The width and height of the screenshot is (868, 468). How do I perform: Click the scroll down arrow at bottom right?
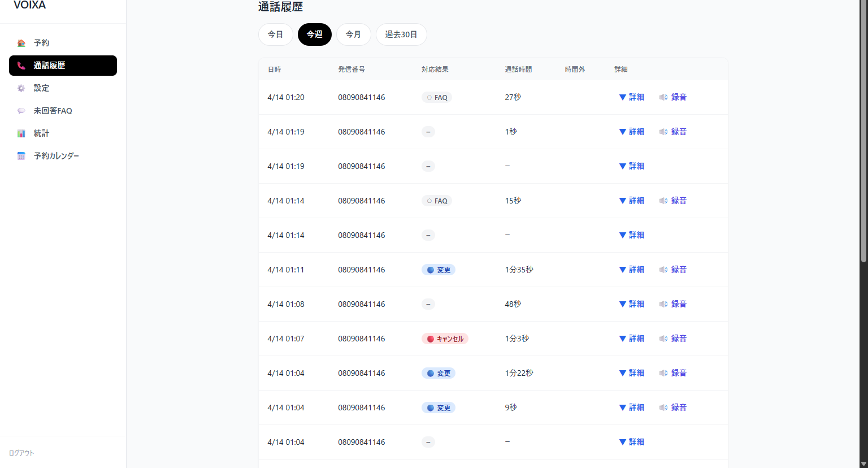click(863, 463)
